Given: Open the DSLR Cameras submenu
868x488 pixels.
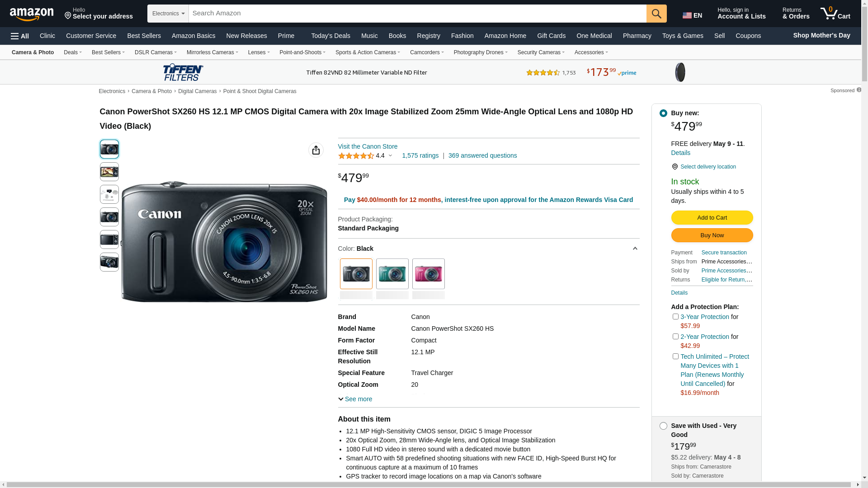Looking at the screenshot, I should (x=156, y=52).
